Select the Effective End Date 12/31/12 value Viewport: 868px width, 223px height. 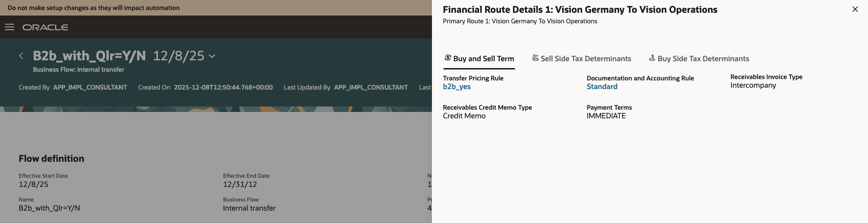[x=240, y=185]
